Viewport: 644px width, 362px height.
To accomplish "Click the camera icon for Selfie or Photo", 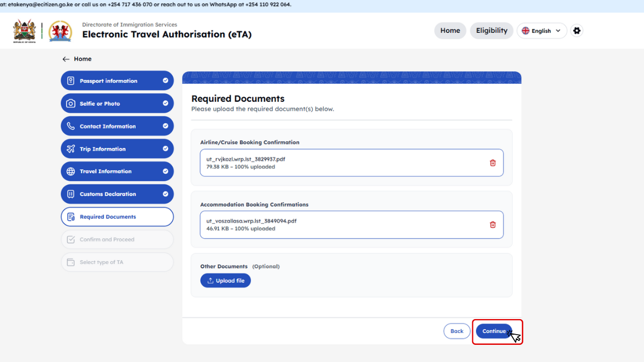I will tap(71, 104).
